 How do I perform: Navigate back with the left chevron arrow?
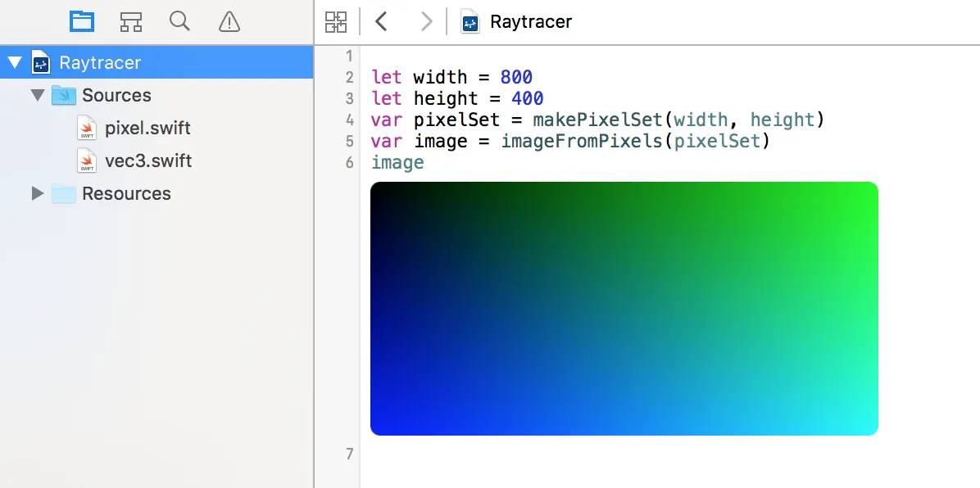point(380,22)
